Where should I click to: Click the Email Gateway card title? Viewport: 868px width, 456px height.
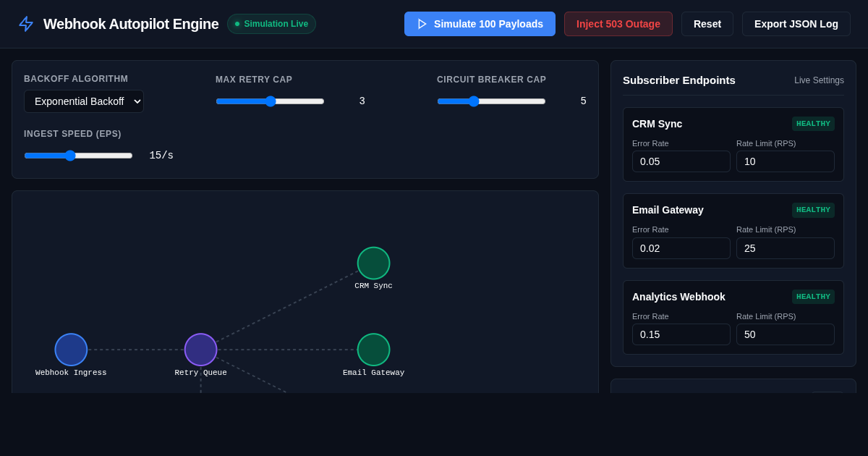(668, 210)
